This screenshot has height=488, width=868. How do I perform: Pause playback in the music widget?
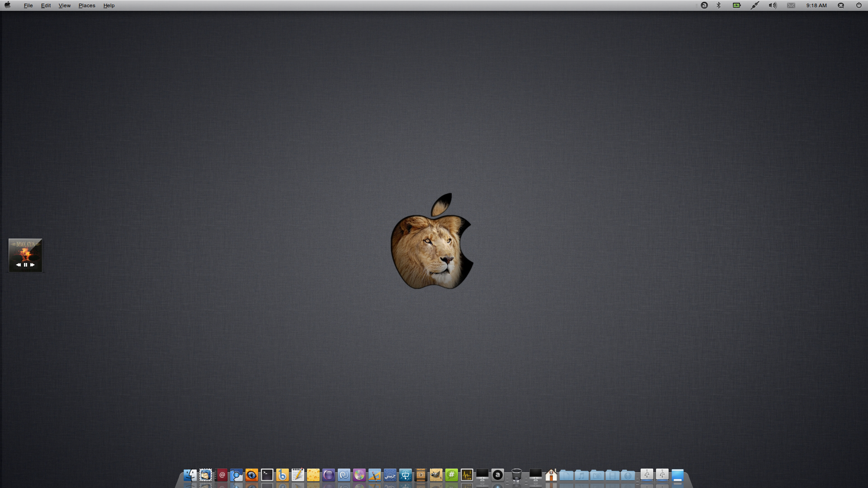(x=25, y=265)
